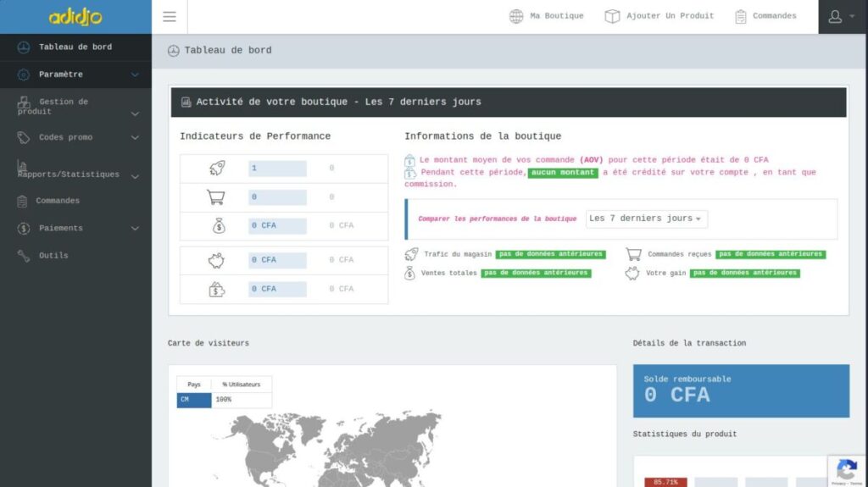
Task: Click the adidjo logo
Action: pyautogui.click(x=75, y=17)
